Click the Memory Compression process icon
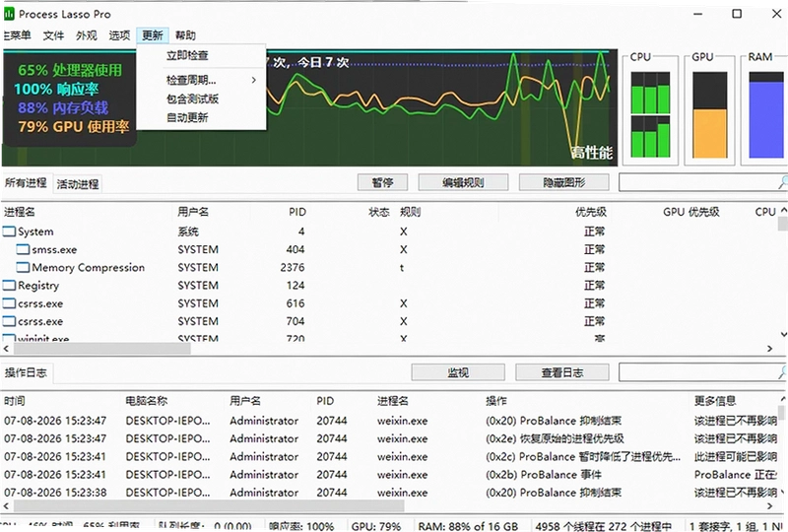This screenshot has width=788, height=532. [x=23, y=268]
